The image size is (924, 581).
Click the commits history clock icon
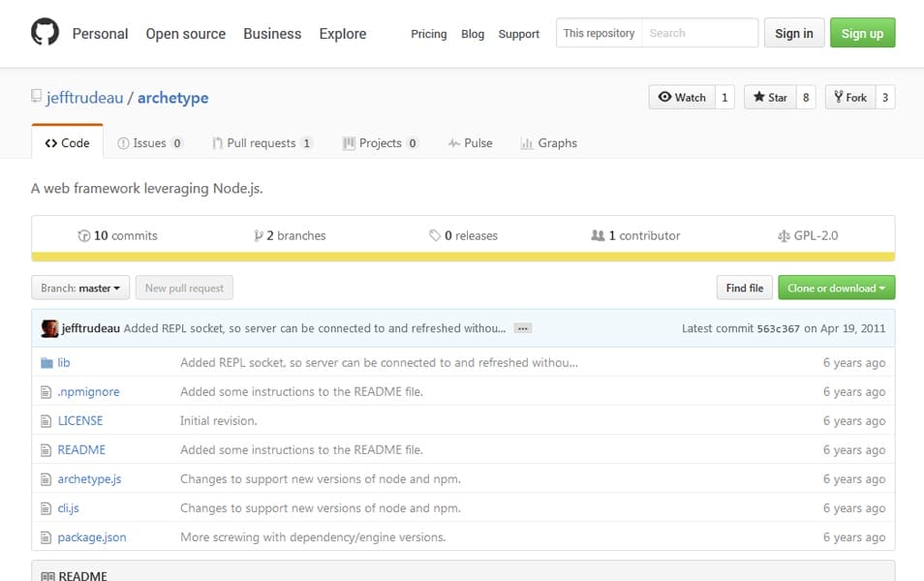[x=83, y=235]
